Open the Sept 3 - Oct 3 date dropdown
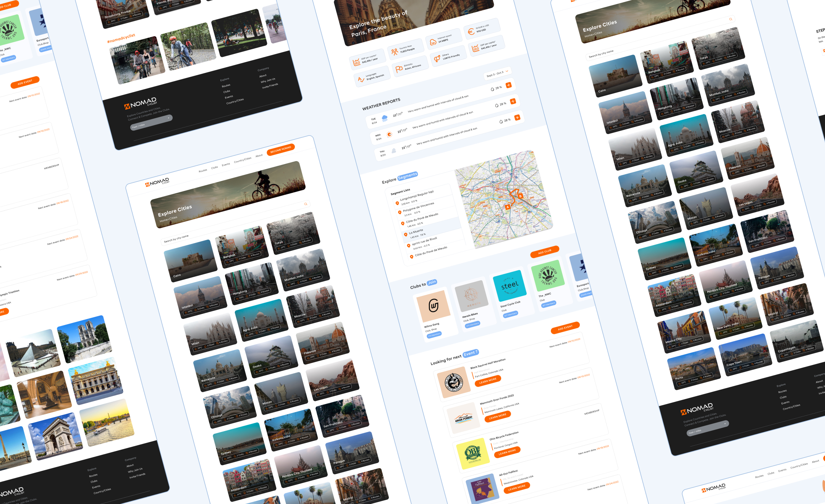This screenshot has height=504, width=825. tap(498, 74)
